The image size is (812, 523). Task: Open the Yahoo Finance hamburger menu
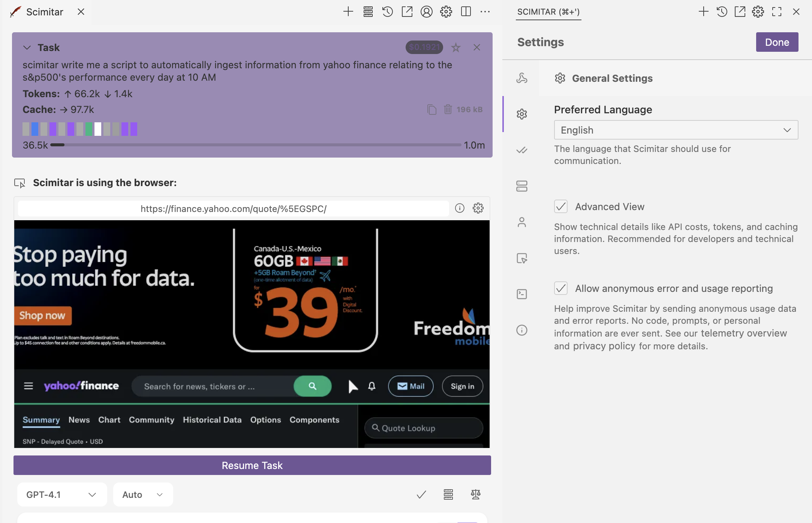(28, 386)
